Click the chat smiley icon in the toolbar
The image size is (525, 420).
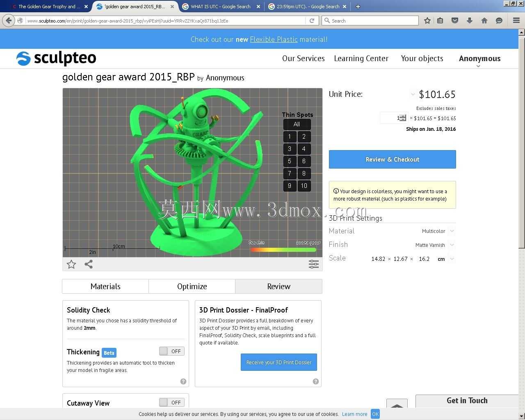499,21
